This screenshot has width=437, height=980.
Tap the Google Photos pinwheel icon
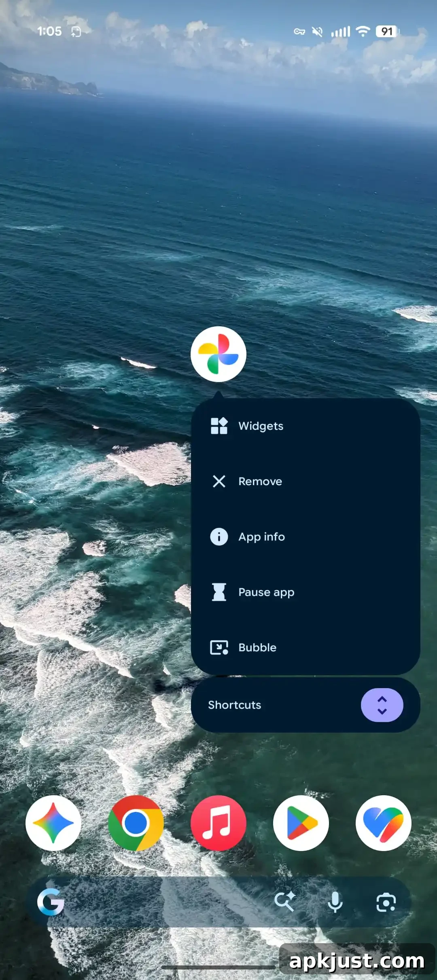218,354
